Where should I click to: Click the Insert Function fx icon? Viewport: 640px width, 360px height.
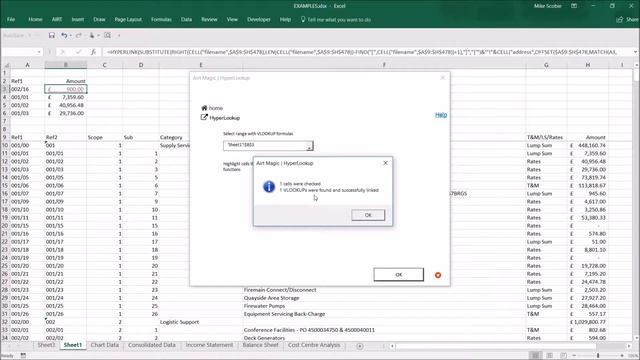tap(93, 52)
